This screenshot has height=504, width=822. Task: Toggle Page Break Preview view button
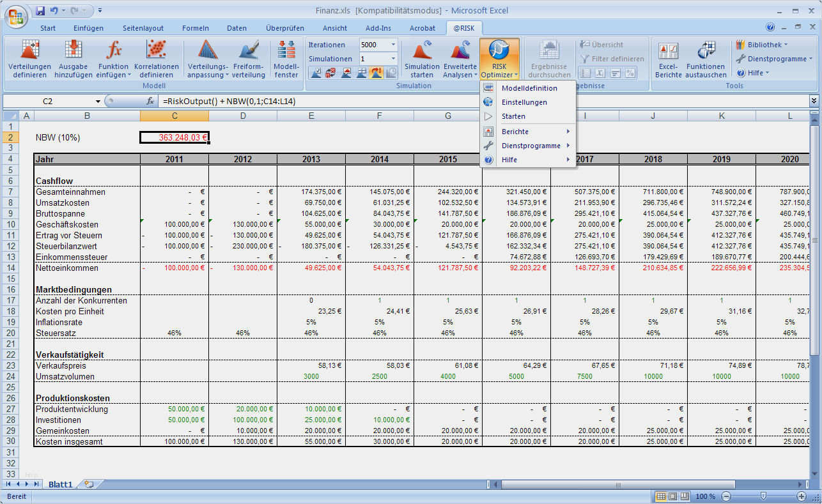(684, 496)
